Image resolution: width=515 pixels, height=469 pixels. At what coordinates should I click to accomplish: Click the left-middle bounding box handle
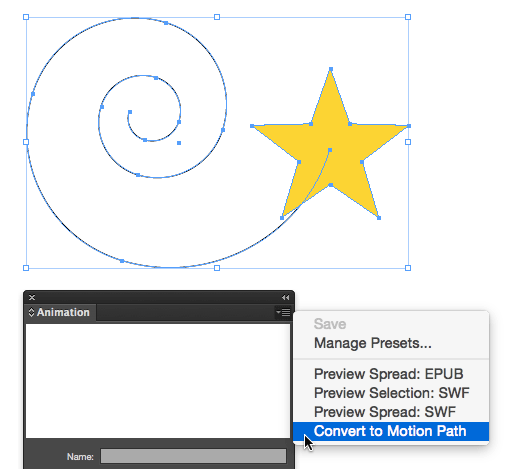point(26,142)
